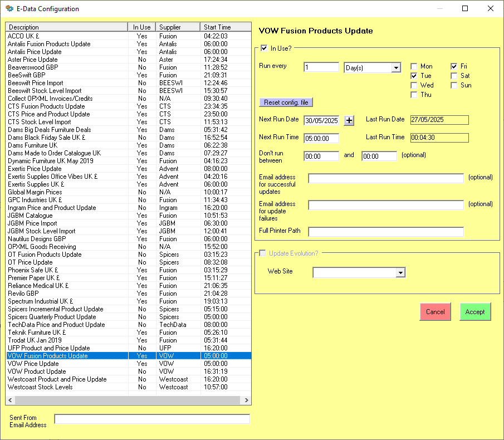Click the horizontal scrollbar thumb of the list
Screen dimensions: 504x440
click(128, 400)
